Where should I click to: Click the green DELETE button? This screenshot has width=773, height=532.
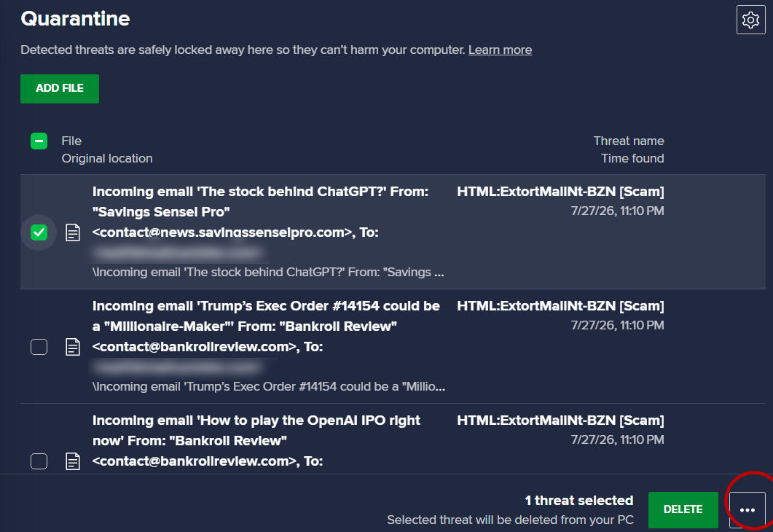click(683, 510)
